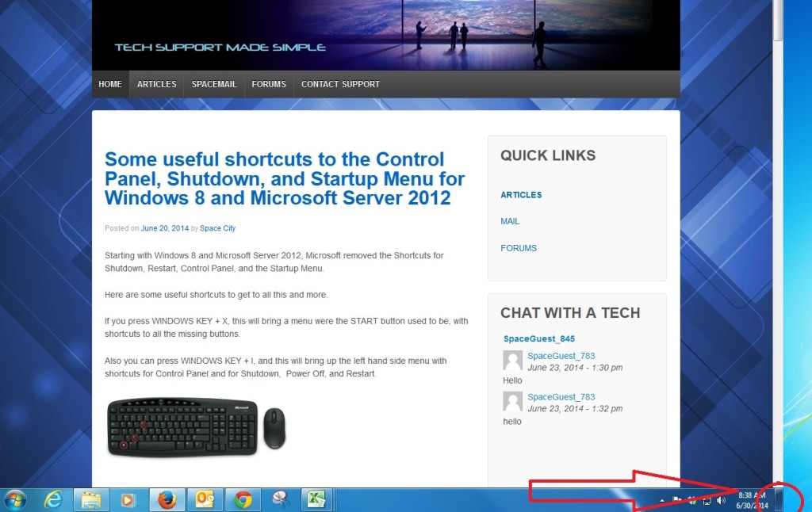812x512 pixels.
Task: Open FORUMS under Quick Links
Action: pos(519,249)
